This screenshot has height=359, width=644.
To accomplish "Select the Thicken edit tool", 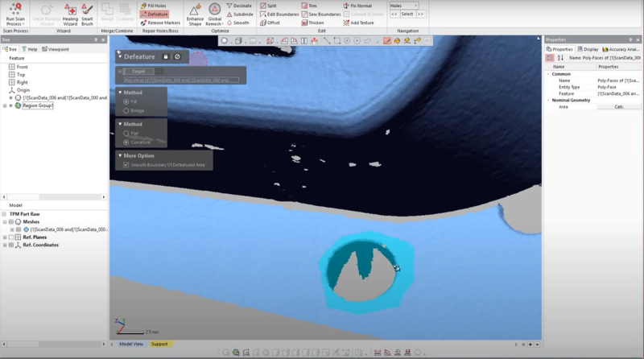I will 312,23.
